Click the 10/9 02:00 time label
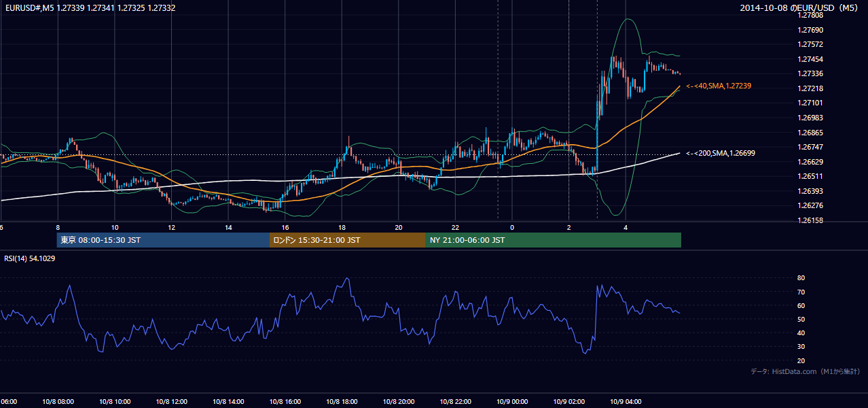Image resolution: width=868 pixels, height=408 pixels. [568, 402]
